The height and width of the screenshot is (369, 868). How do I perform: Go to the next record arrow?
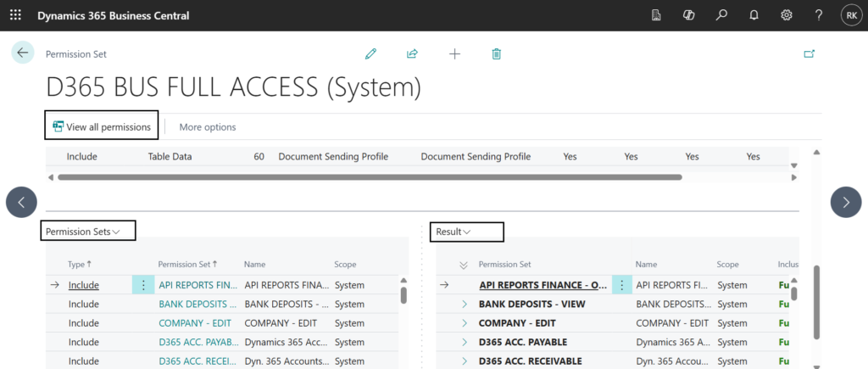(846, 202)
